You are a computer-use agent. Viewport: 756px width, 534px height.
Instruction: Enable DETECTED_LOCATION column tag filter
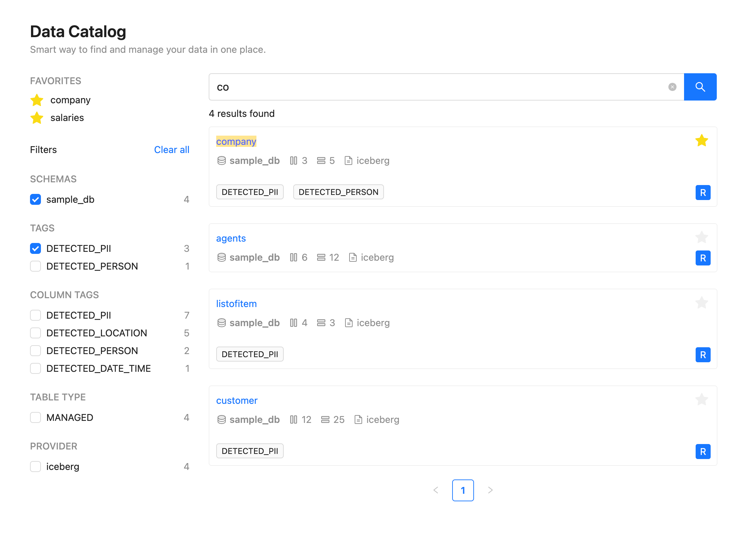(35, 333)
